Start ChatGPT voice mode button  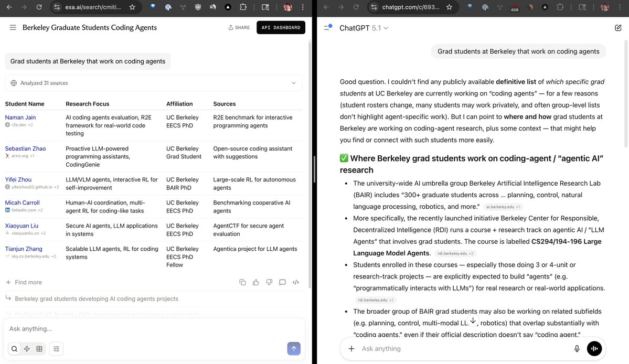(594, 349)
